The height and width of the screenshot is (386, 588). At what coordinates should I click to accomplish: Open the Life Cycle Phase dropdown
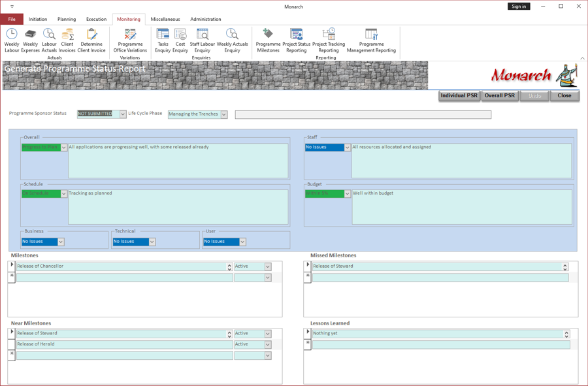pyautogui.click(x=224, y=114)
